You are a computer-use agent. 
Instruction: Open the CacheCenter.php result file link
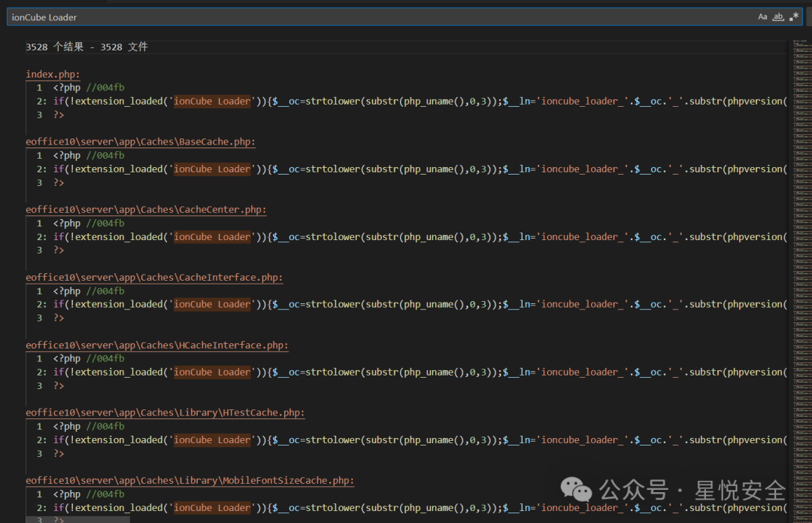click(x=146, y=209)
